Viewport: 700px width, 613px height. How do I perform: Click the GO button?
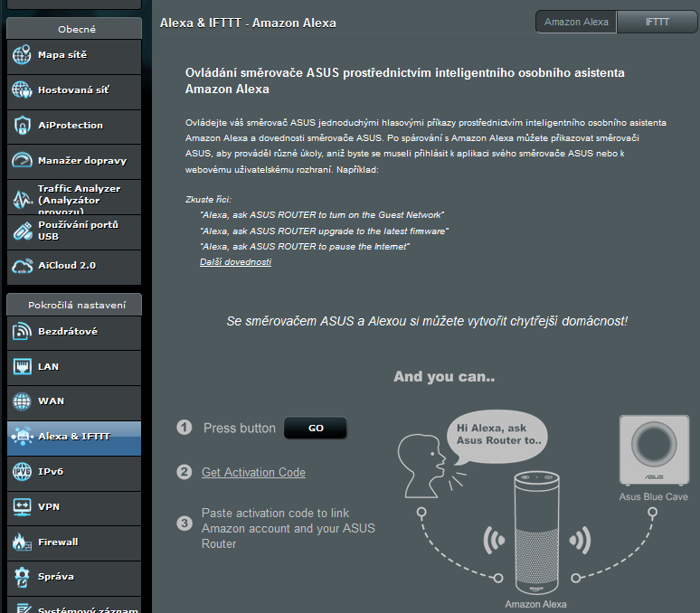click(316, 428)
